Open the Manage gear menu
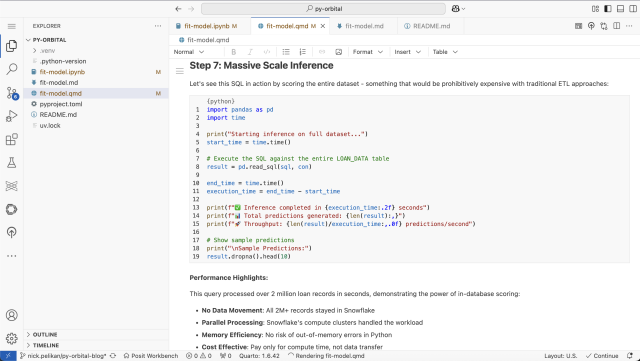 tap(11, 338)
